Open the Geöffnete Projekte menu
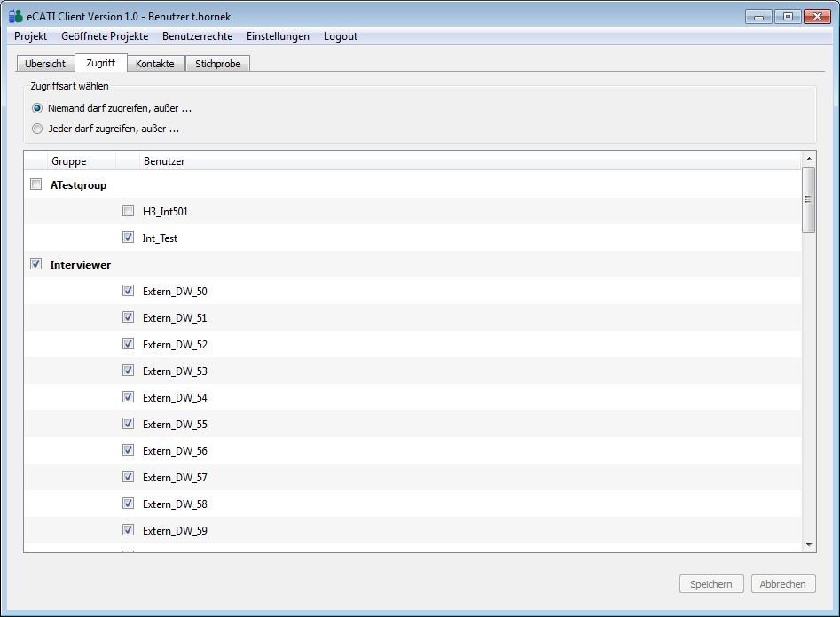The image size is (840, 617). coord(105,36)
